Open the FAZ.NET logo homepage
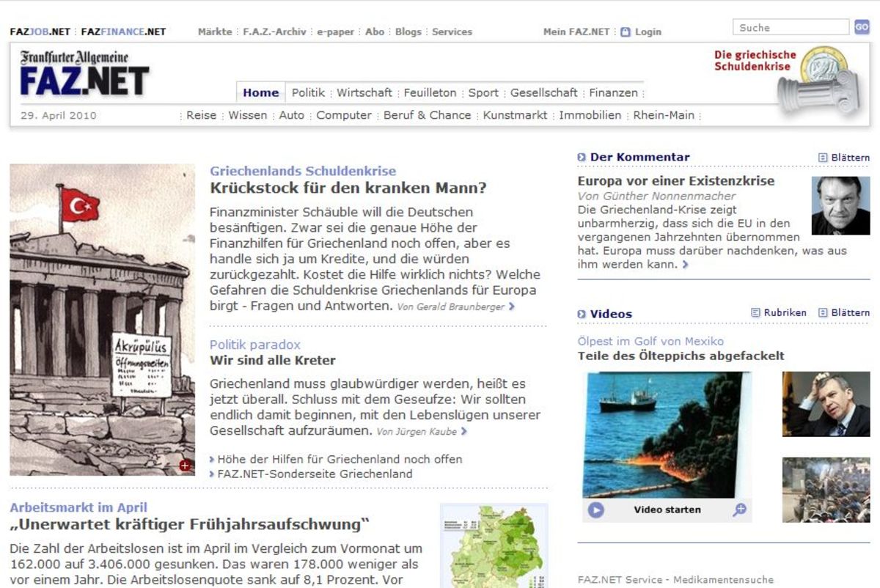 (84, 74)
